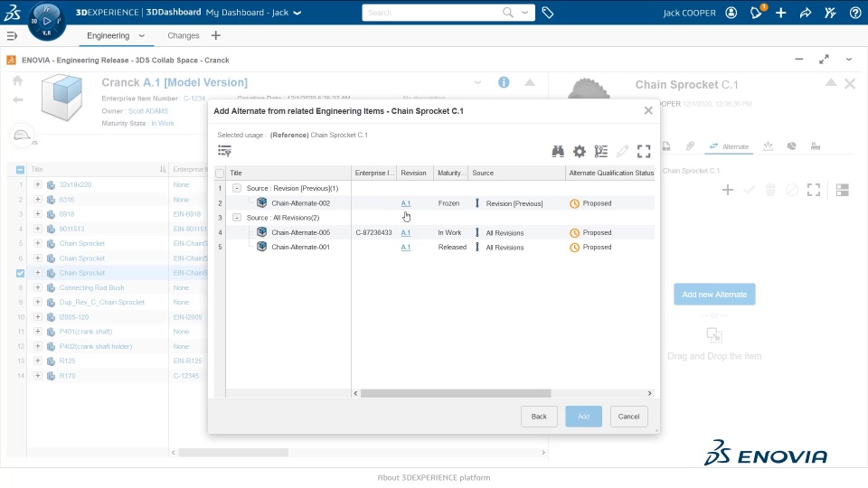This screenshot has width=868, height=488.
Task: Click the trash delete icon in Alternate panel
Action: pyautogui.click(x=770, y=191)
